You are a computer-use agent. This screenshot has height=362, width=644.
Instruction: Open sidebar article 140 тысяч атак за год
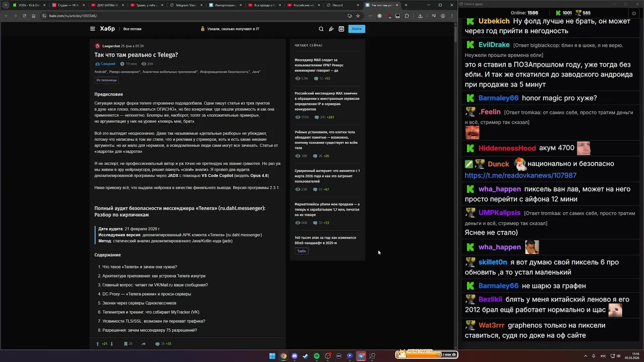point(326,240)
